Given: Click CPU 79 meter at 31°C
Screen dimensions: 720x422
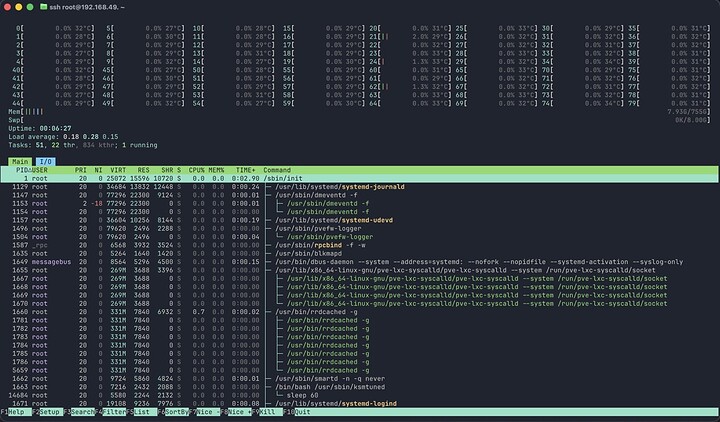Looking at the screenshot, I should [669, 103].
